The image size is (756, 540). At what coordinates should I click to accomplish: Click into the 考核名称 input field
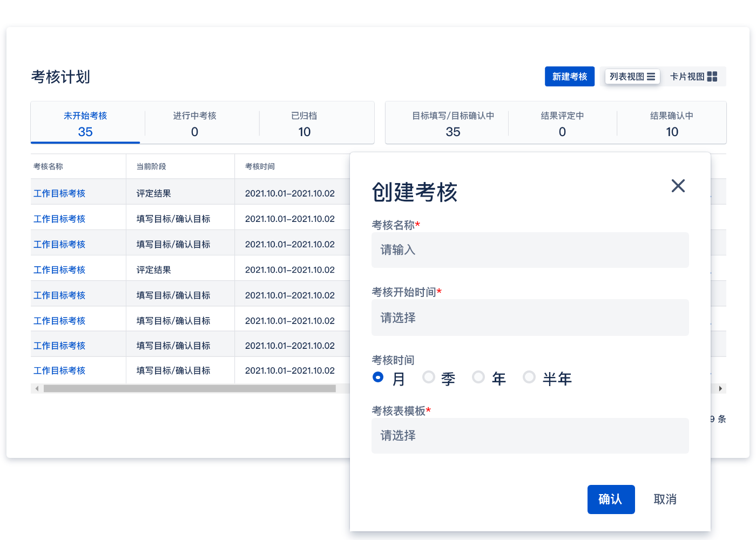pyautogui.click(x=530, y=250)
